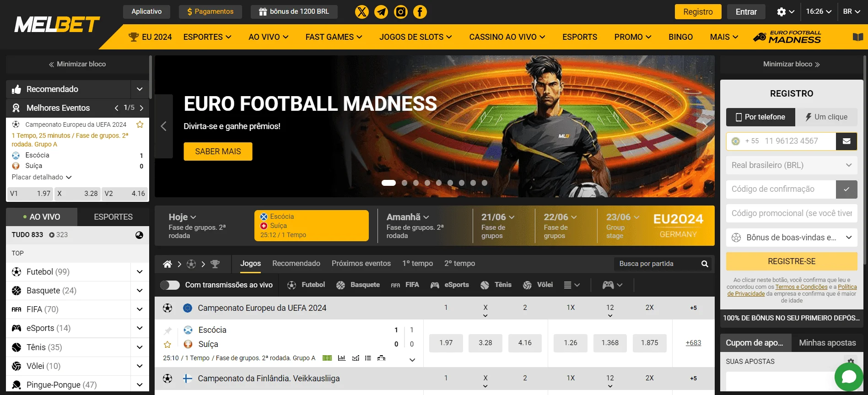Image resolution: width=868 pixels, height=395 pixels.
Task: Click the bônus de 1200 BRL button
Action: (294, 12)
